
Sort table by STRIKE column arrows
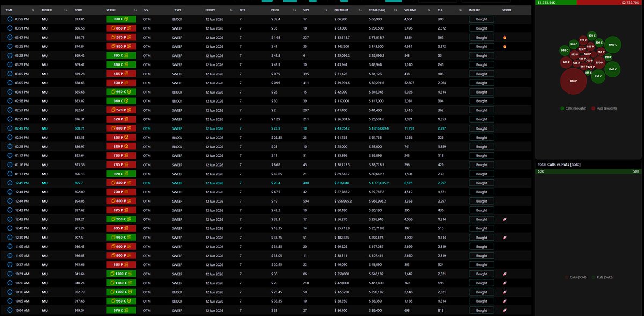pos(135,10)
